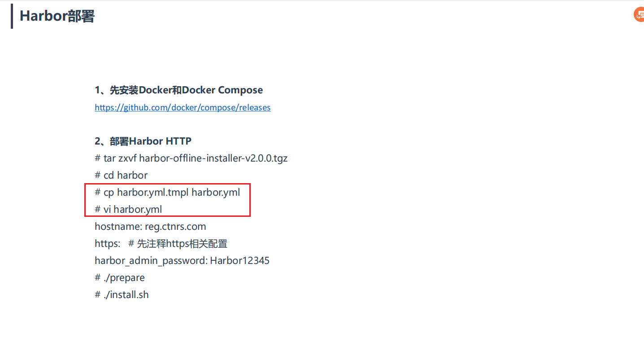The height and width of the screenshot is (338, 644).
Task: Click the Harbor部署 page heading
Action: point(57,16)
